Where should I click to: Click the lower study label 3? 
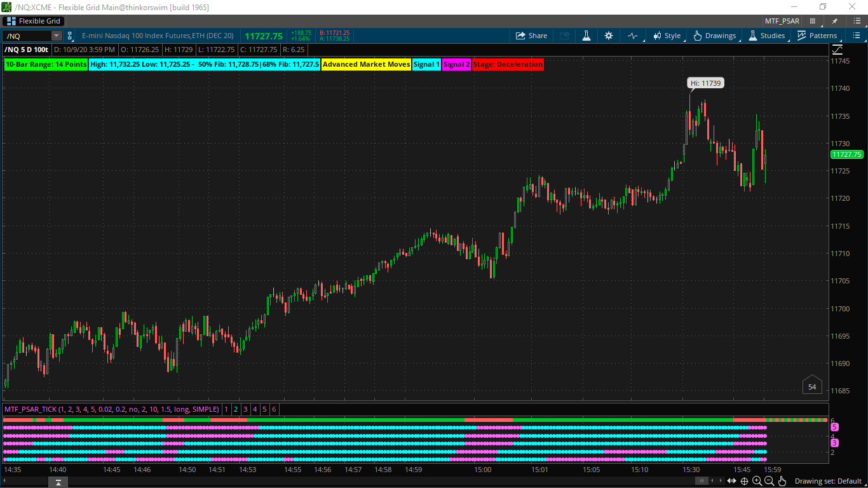pos(245,409)
